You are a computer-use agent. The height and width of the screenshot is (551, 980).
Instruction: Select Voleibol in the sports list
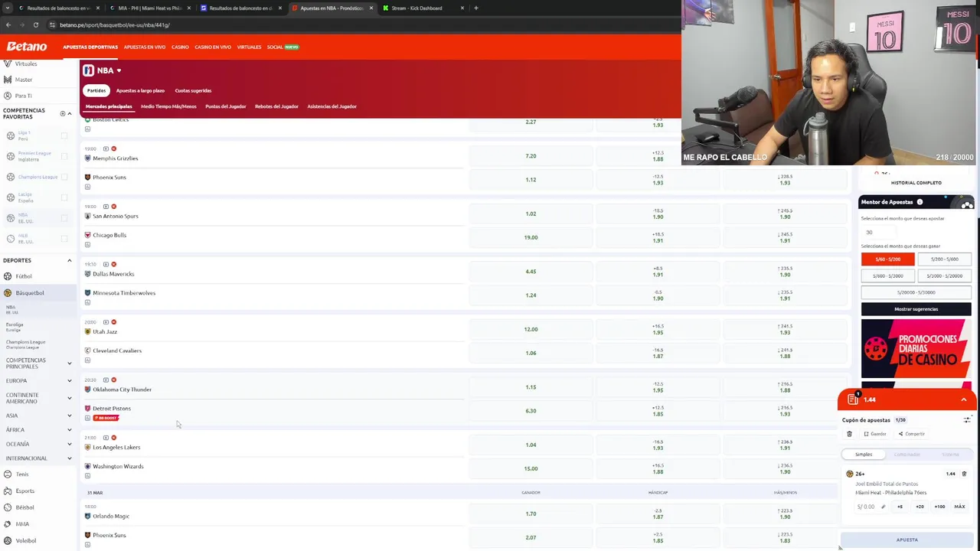click(26, 540)
